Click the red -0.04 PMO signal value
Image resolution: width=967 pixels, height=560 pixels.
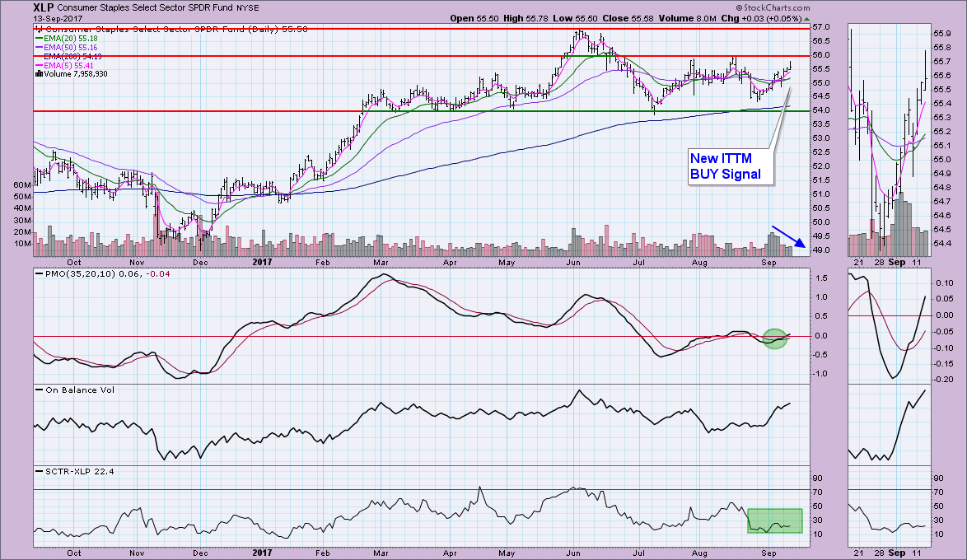tap(159, 274)
